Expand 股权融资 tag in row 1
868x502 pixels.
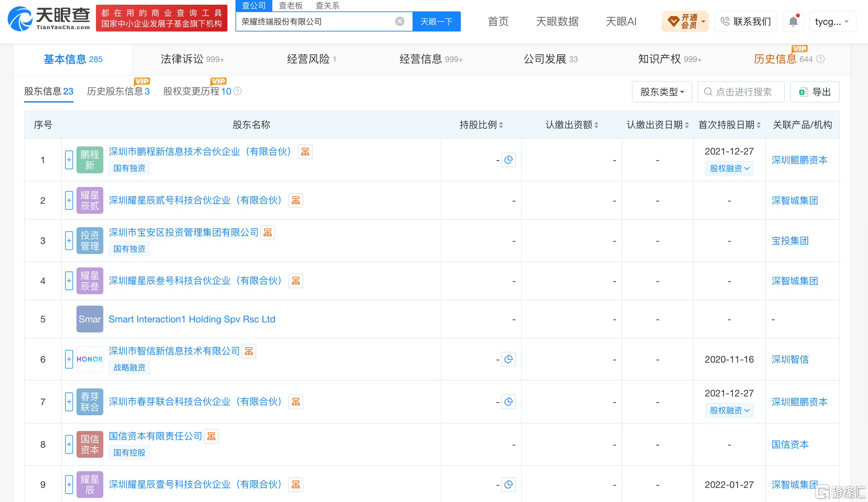[729, 169]
